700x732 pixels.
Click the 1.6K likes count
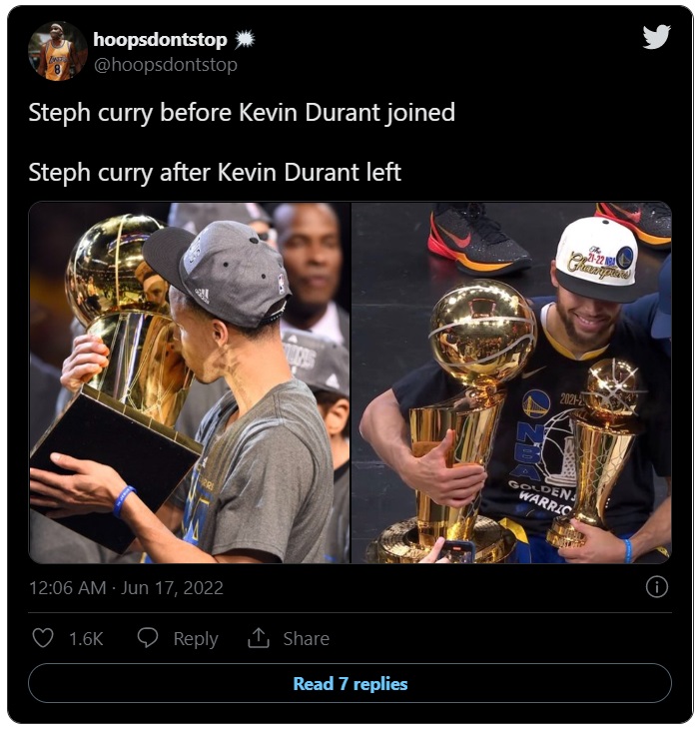86,639
